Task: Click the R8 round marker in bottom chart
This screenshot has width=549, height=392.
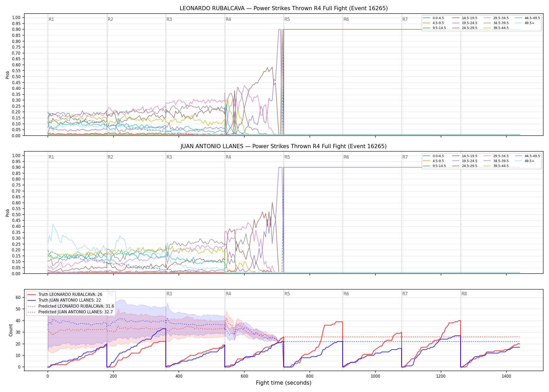Action: point(464,294)
